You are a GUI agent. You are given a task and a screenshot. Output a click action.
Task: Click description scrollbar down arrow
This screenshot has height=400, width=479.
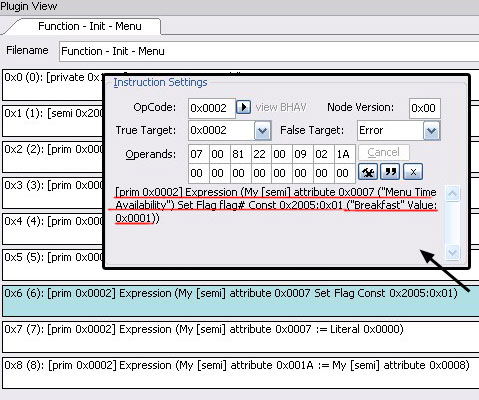pyautogui.click(x=452, y=252)
